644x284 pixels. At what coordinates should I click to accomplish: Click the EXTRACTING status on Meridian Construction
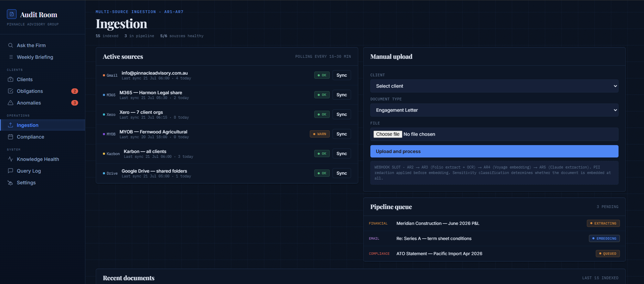(603, 223)
